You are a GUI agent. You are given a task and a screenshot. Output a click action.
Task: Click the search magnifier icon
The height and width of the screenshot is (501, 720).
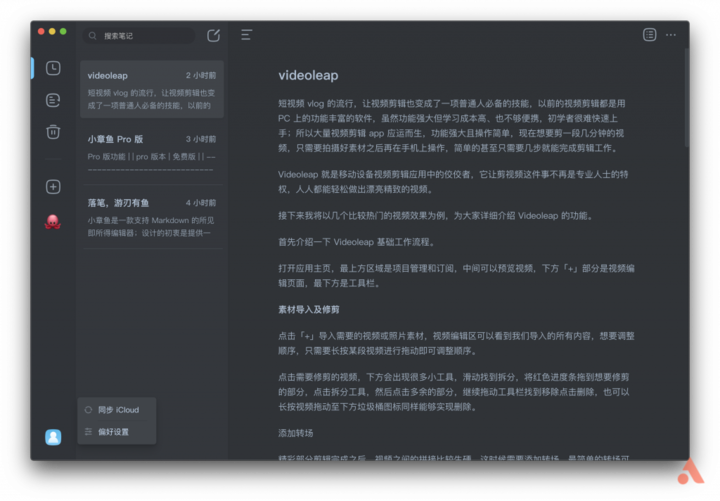pos(93,36)
